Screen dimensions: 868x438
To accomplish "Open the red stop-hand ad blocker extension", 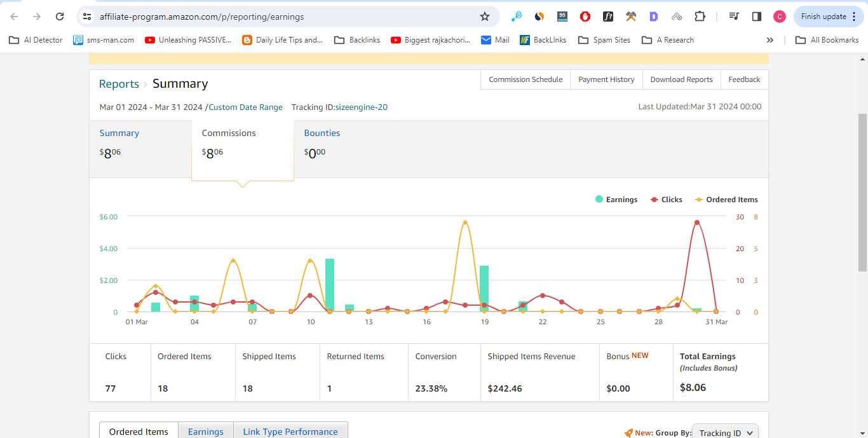I will coord(585,17).
